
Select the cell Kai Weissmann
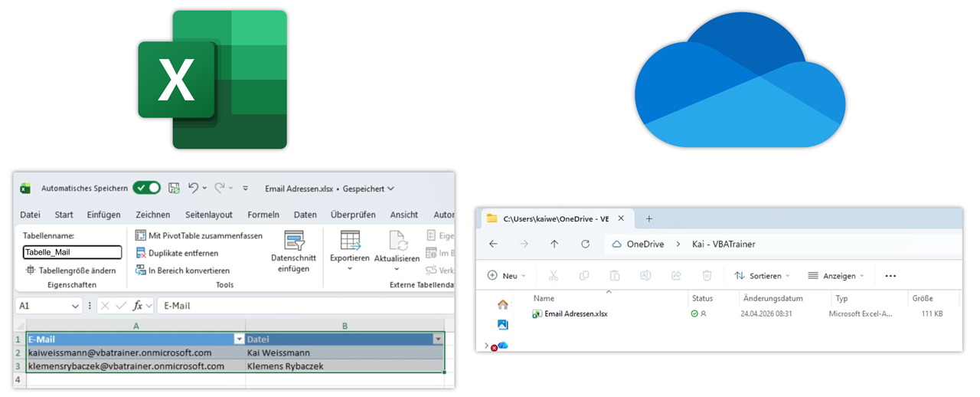[x=345, y=353]
